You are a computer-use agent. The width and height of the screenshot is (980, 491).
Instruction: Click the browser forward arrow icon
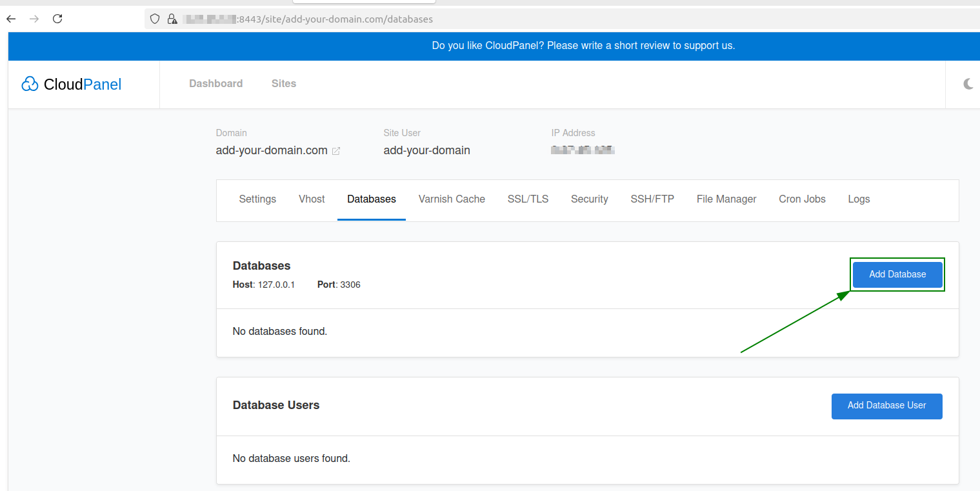[x=34, y=19]
